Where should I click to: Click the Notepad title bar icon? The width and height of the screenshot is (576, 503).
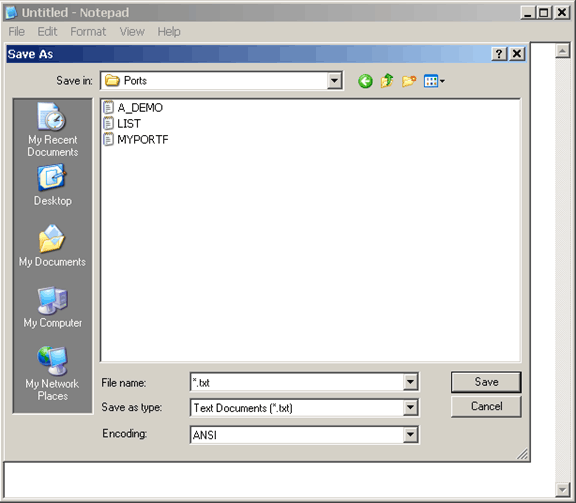pos(11,12)
